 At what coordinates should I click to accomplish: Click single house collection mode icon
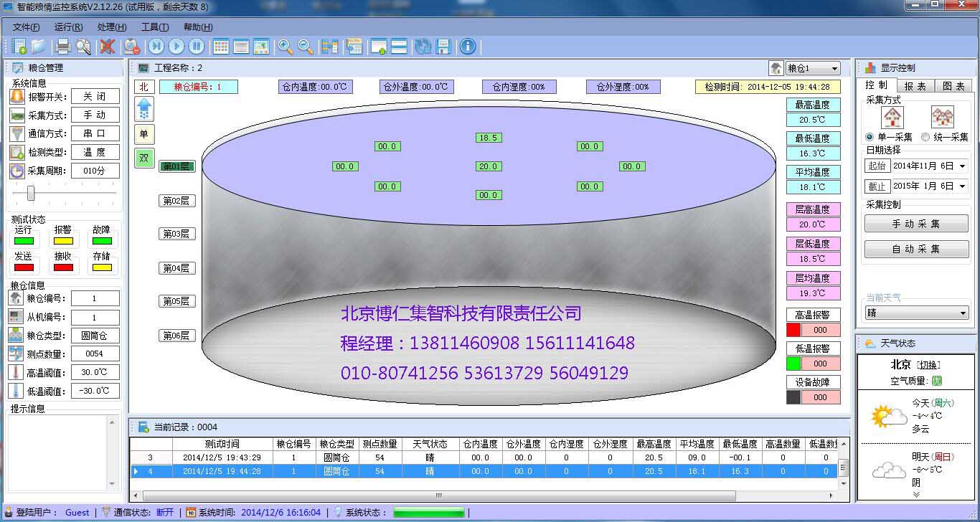point(892,117)
